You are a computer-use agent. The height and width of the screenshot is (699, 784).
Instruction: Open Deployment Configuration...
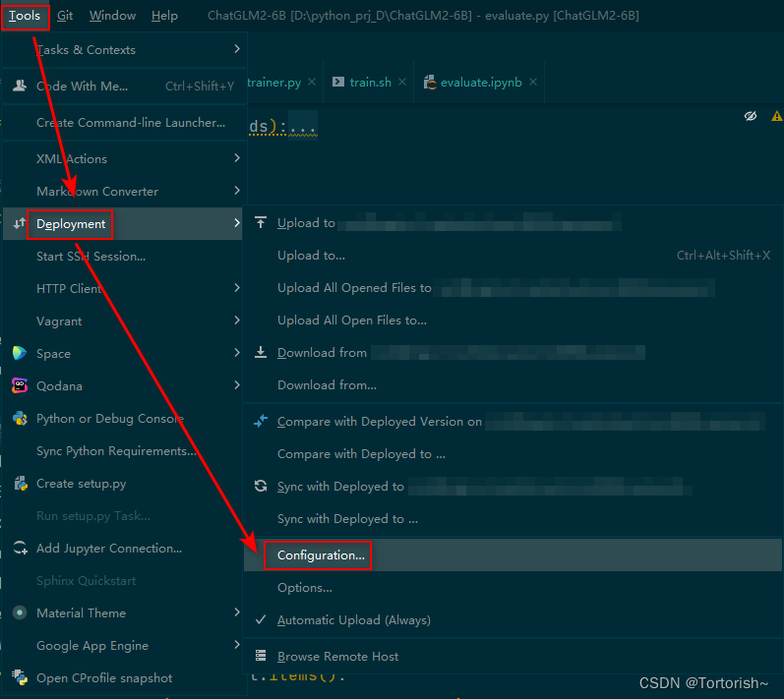pyautogui.click(x=513, y=555)
